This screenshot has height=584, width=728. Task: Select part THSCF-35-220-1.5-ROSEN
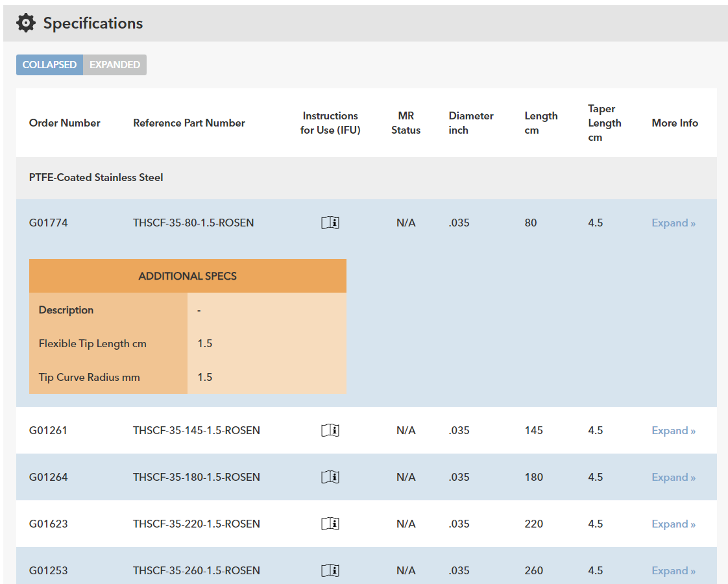(x=197, y=524)
